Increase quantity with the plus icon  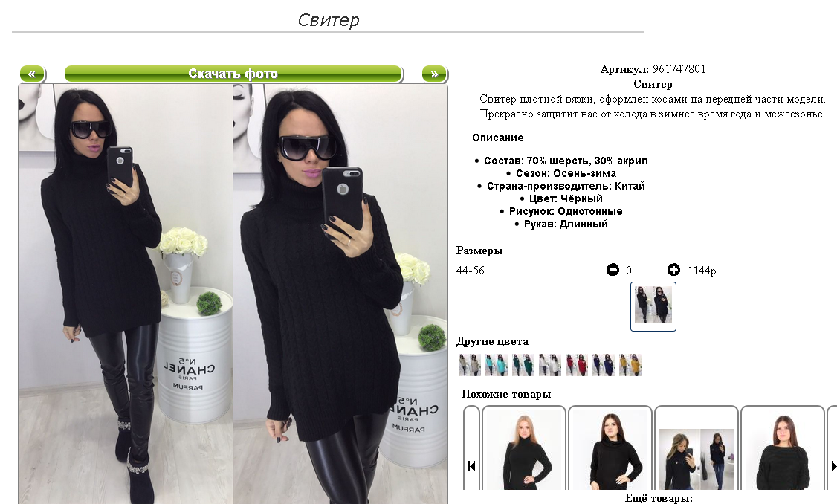click(x=674, y=270)
